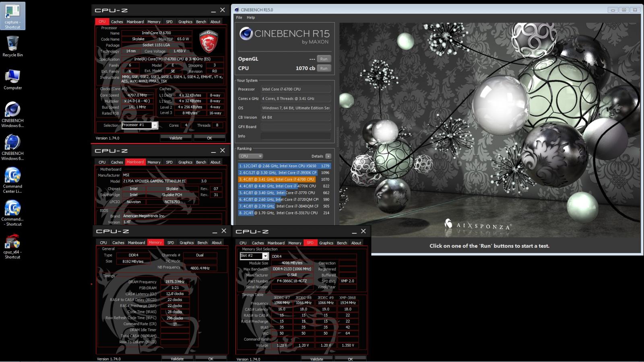The width and height of the screenshot is (644, 362).
Task: Open Details arrow in Cinebench Ranking
Action: click(328, 156)
